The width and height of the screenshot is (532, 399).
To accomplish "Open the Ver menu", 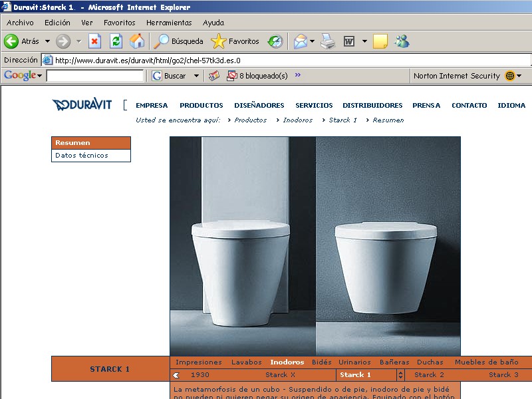I will coord(87,23).
